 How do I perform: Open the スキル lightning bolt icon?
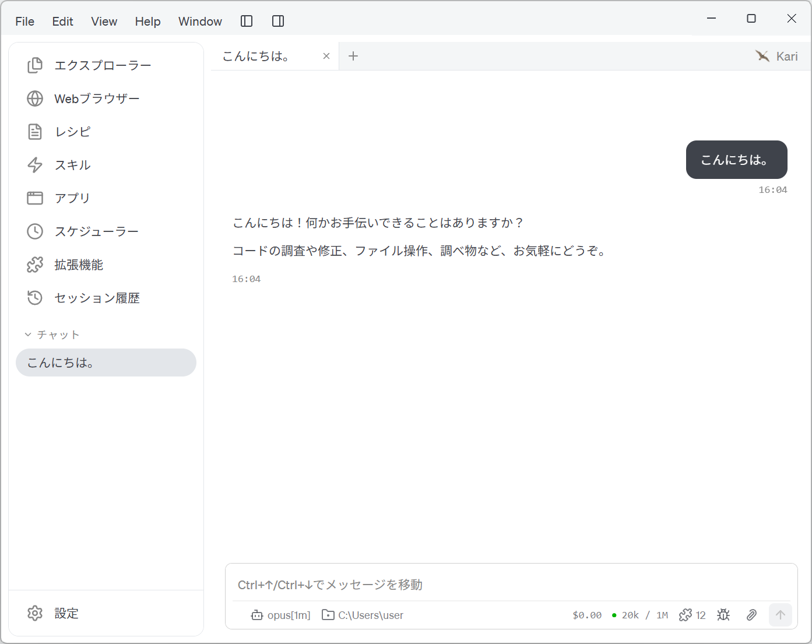click(35, 165)
